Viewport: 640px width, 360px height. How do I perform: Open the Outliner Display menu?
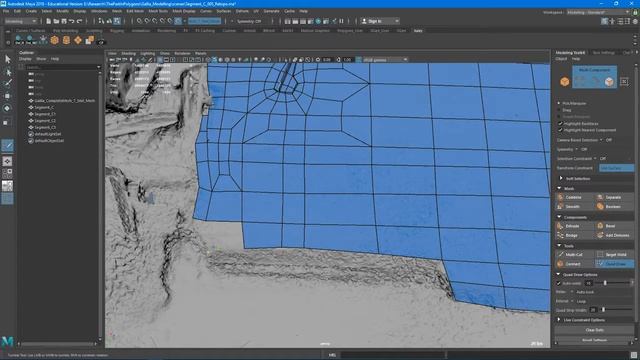tap(25, 59)
